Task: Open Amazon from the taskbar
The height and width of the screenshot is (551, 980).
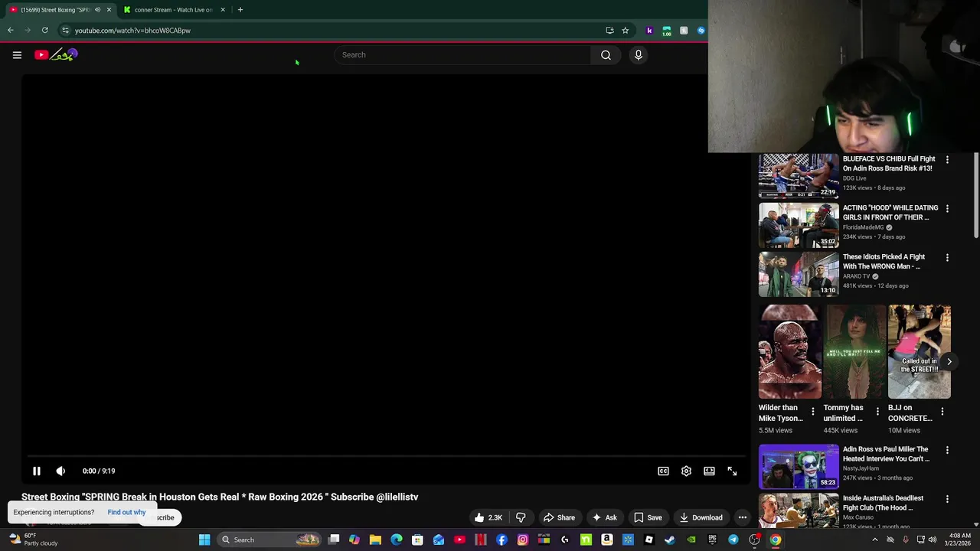Action: [606, 540]
